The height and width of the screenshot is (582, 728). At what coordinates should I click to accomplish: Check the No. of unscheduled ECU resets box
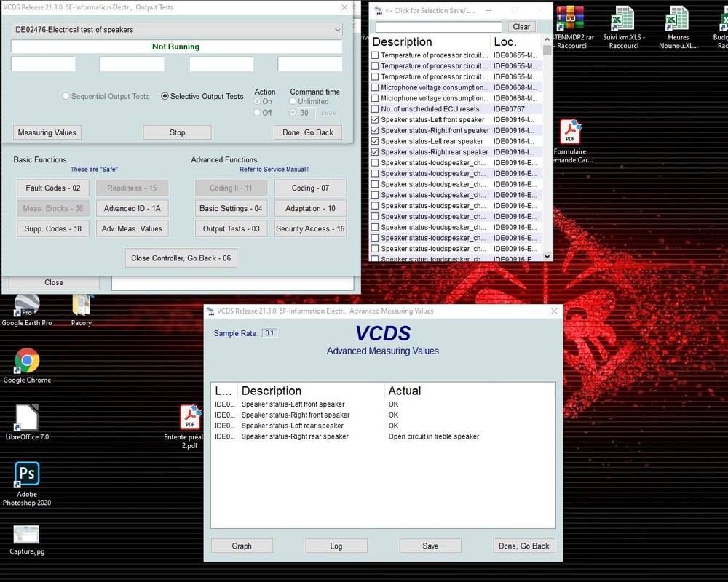376,109
